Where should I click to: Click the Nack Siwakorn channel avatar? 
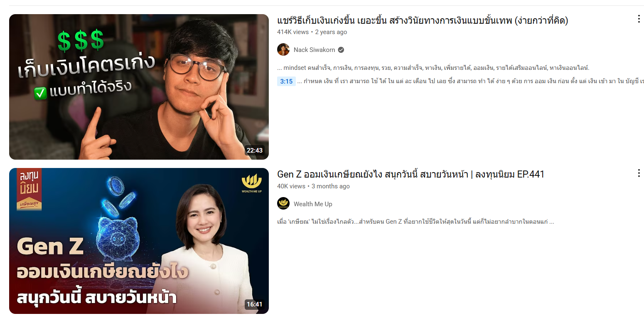[x=283, y=49]
